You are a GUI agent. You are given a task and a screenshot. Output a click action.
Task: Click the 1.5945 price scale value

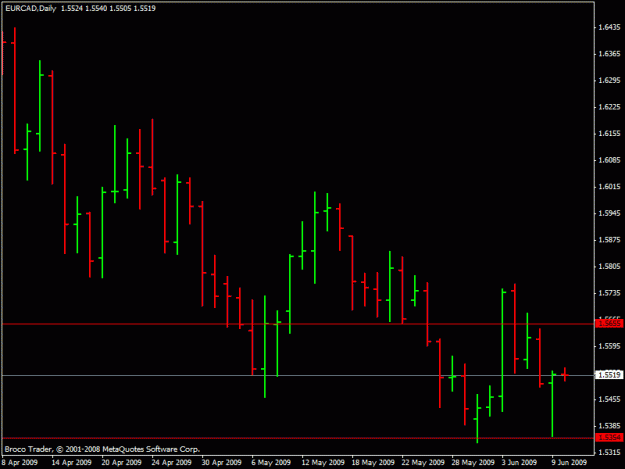609,213
